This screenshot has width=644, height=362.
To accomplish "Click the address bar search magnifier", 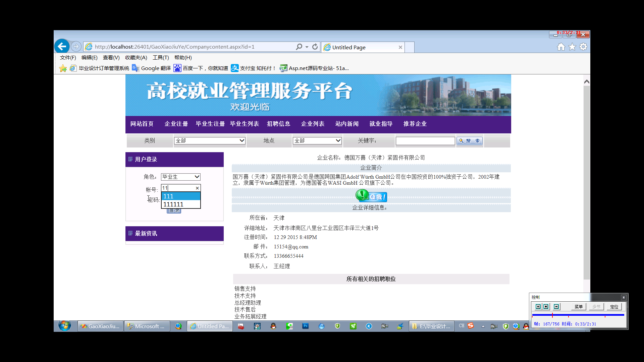I will point(299,47).
